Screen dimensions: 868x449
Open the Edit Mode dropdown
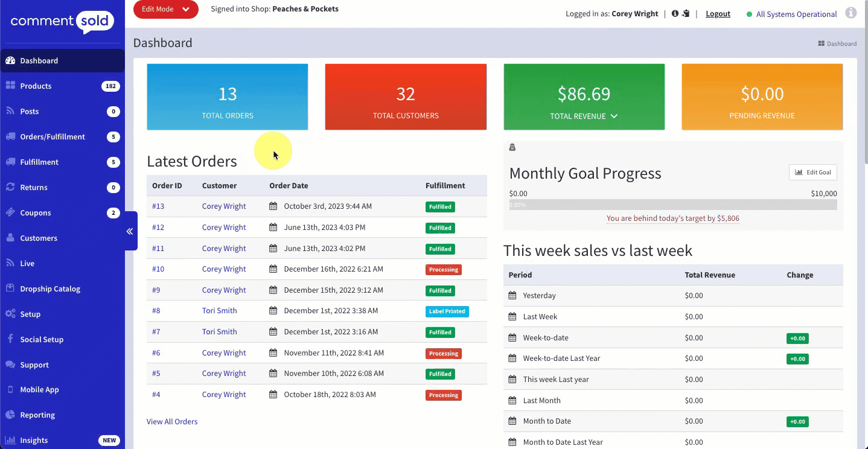pos(166,9)
